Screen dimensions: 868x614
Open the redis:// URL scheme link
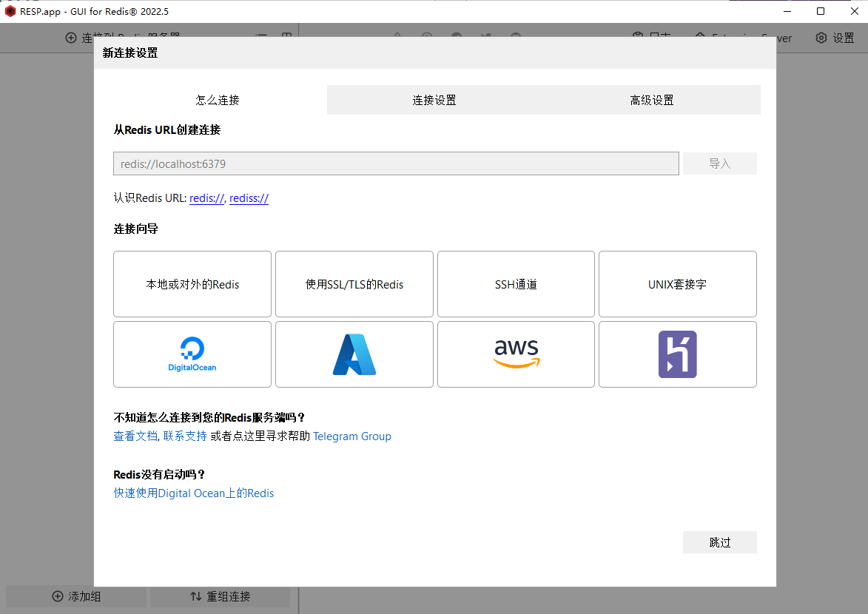coord(206,198)
